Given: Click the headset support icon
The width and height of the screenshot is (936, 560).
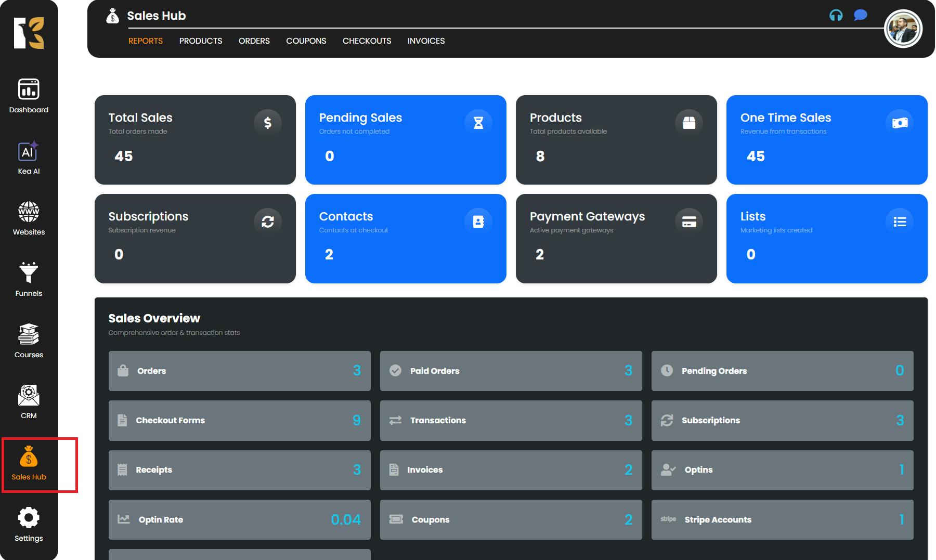Looking at the screenshot, I should coord(836,16).
